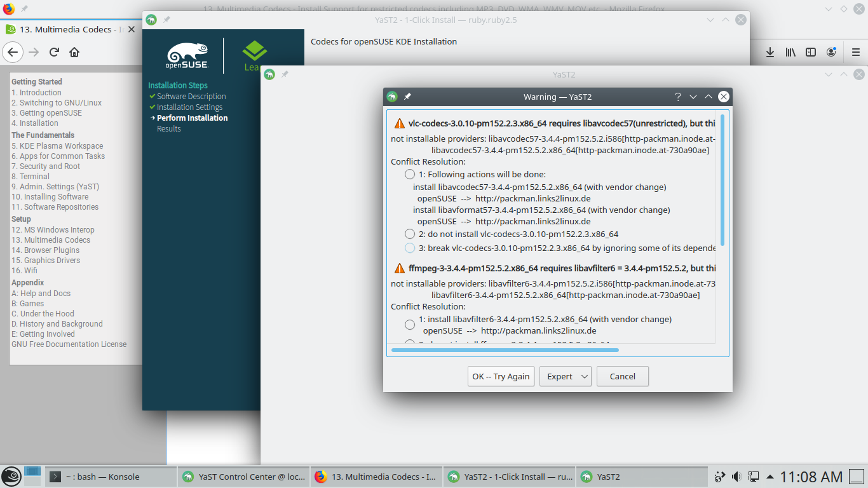Open software updates tray icon
The height and width of the screenshot is (488, 868).
[x=720, y=477]
